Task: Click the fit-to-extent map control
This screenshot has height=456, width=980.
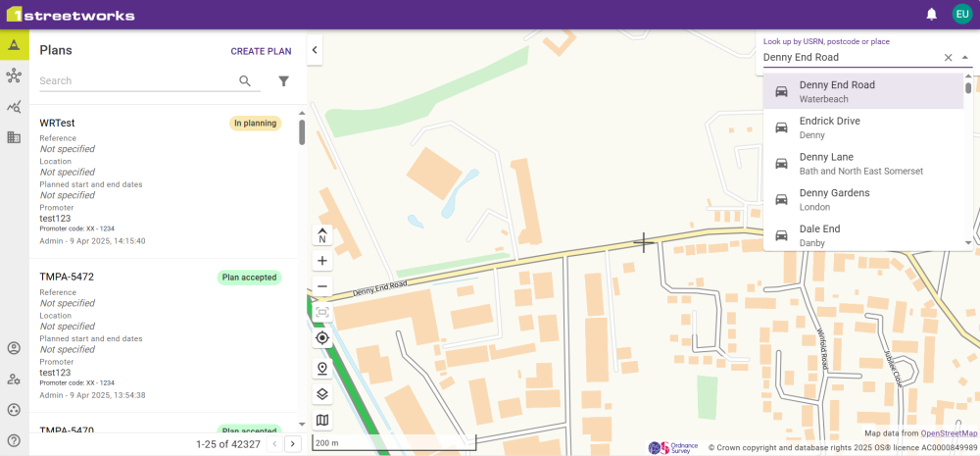Action: click(x=322, y=312)
